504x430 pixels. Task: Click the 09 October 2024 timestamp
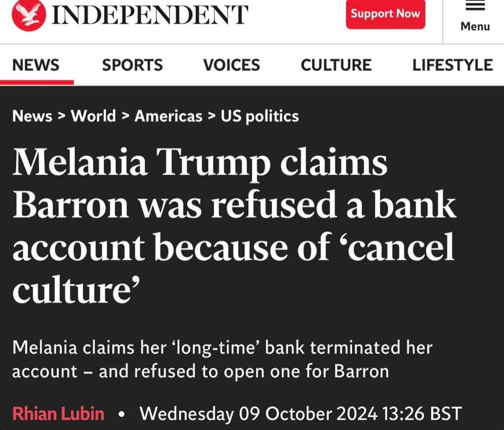[x=301, y=413]
